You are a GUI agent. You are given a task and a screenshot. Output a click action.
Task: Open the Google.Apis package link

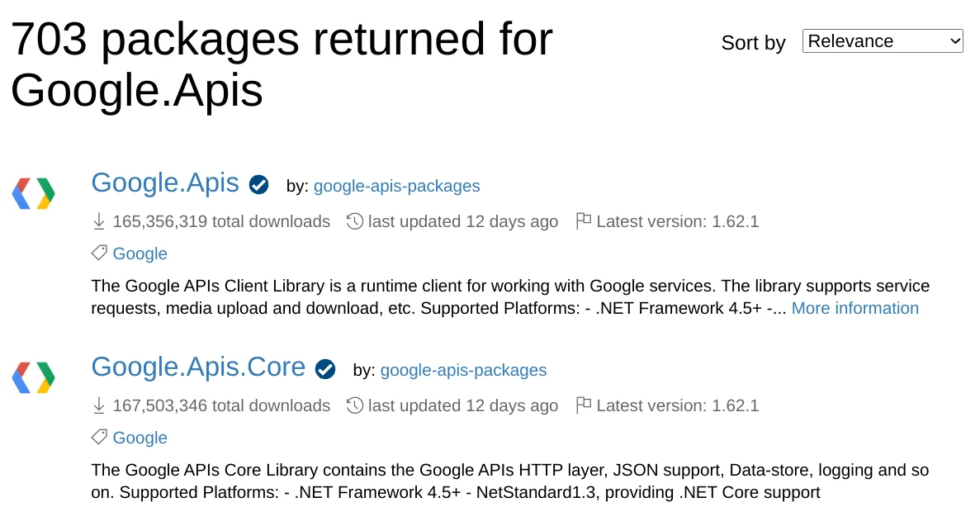(165, 183)
